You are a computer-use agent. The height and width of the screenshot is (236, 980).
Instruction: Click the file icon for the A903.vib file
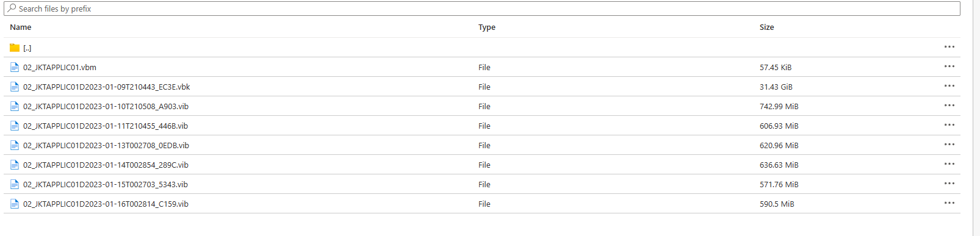15,106
